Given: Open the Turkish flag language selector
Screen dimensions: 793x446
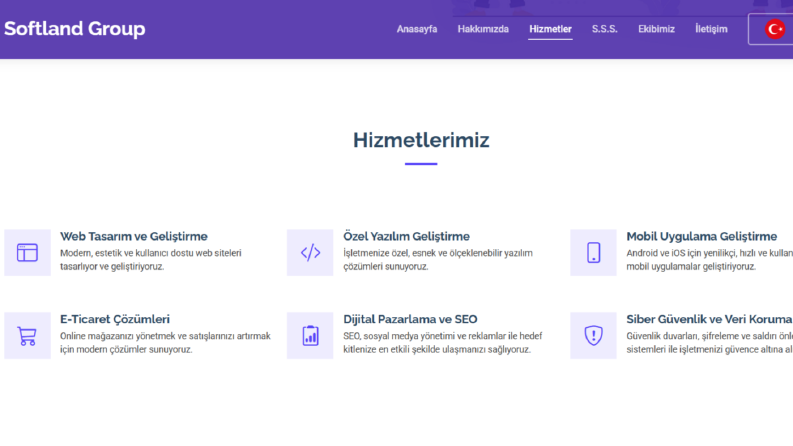Looking at the screenshot, I should coord(774,29).
